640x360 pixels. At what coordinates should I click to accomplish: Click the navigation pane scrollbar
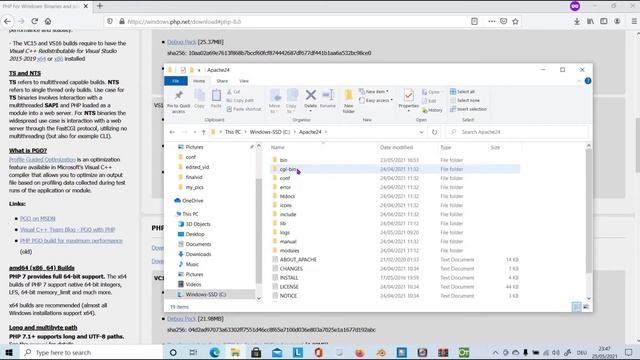259,231
